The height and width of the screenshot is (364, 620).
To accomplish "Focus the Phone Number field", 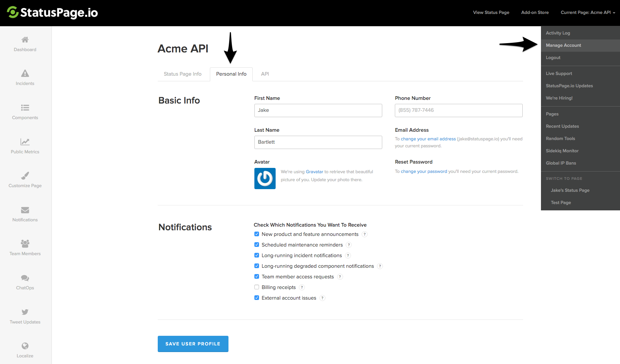I will pos(459,110).
